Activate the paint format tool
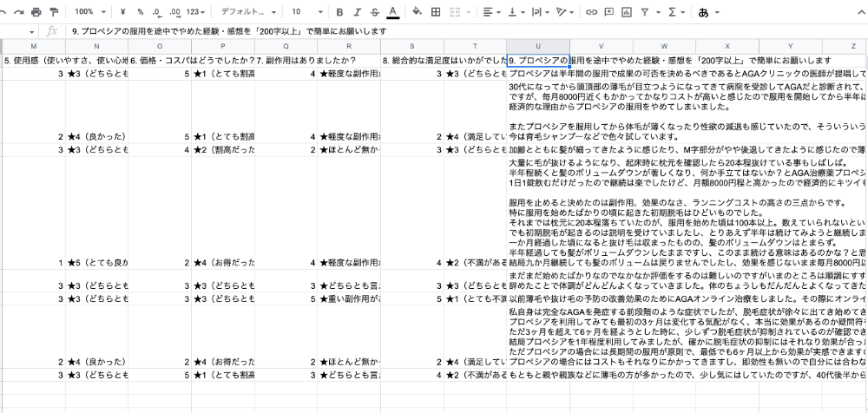Image resolution: width=868 pixels, height=413 pixels. click(54, 11)
